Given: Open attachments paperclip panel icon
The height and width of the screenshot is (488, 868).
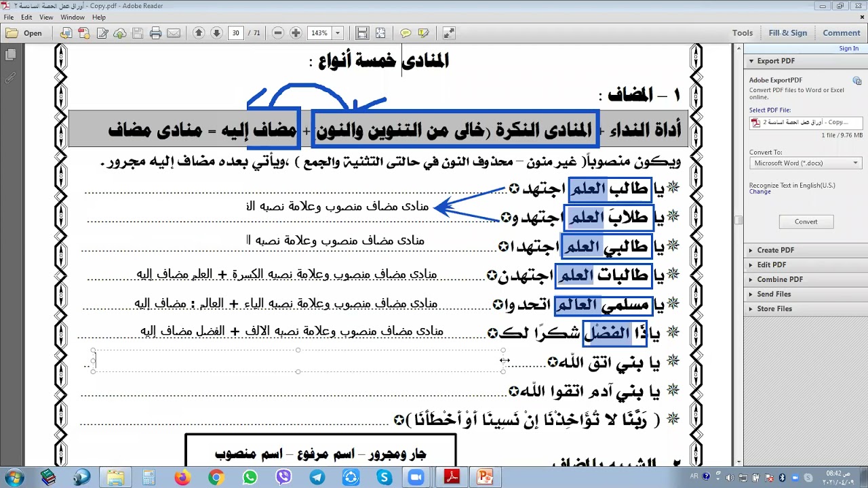Looking at the screenshot, I should (x=10, y=78).
